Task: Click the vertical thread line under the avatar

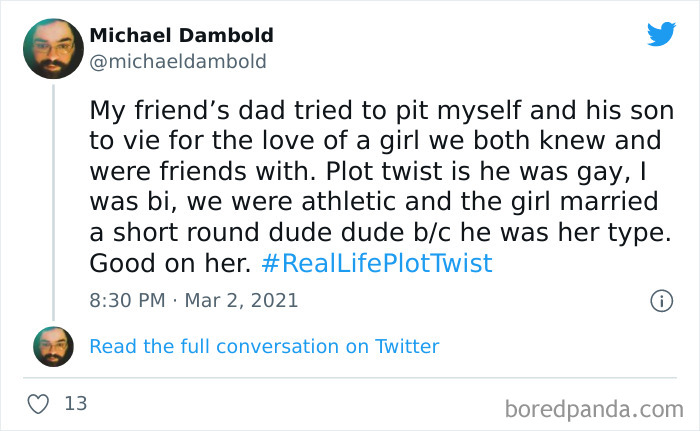Action: tap(53, 200)
